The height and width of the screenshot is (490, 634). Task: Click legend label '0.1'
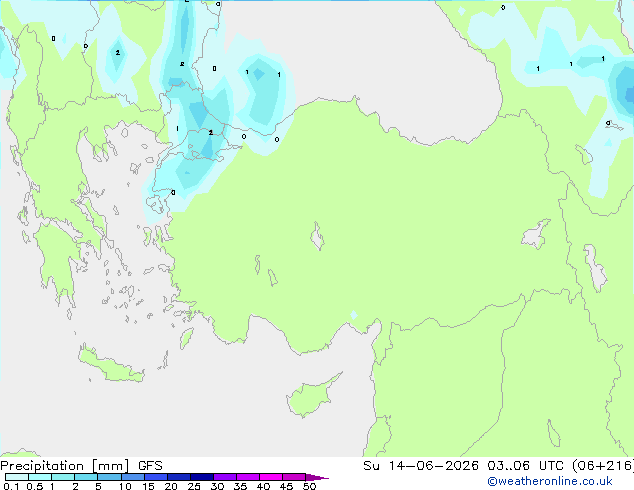click(11, 486)
